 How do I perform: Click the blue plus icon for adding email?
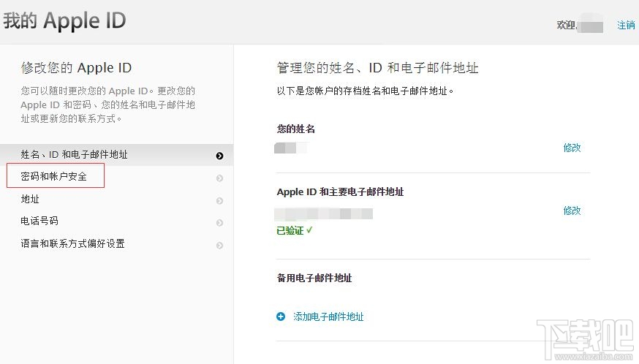[281, 317]
